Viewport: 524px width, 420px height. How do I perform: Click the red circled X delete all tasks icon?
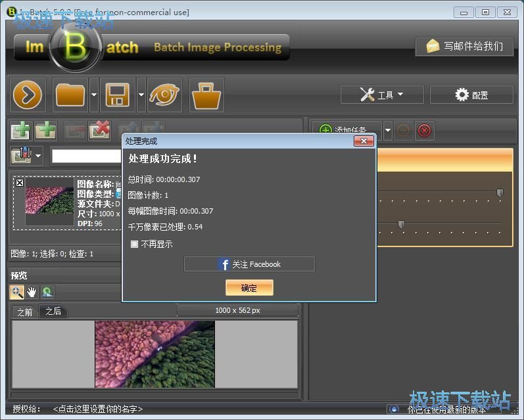click(425, 130)
